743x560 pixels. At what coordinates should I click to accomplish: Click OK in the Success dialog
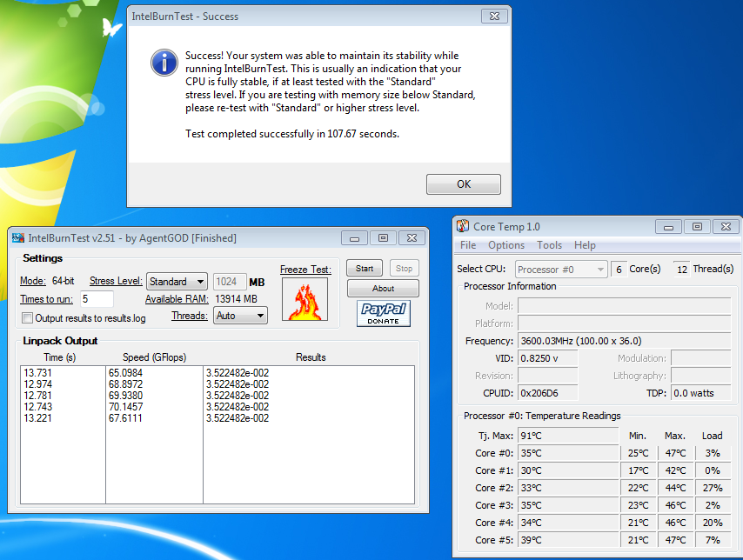click(x=464, y=184)
